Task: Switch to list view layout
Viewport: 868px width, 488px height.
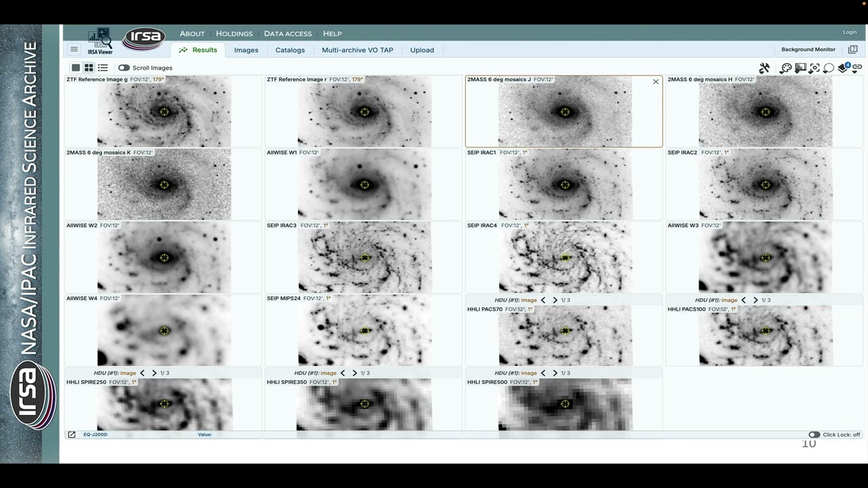Action: pyautogui.click(x=102, y=68)
